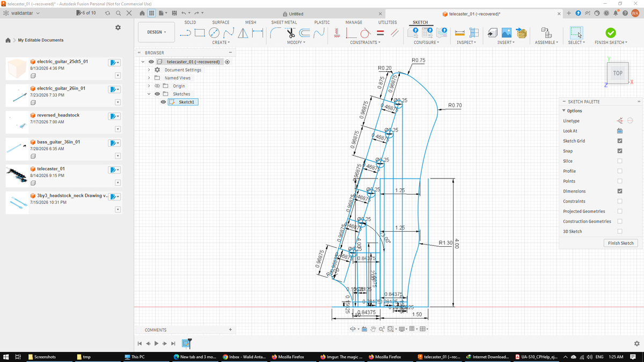Screen dimensions: 644x362
Task: Apply the Tangent constraint
Action: click(x=365, y=33)
